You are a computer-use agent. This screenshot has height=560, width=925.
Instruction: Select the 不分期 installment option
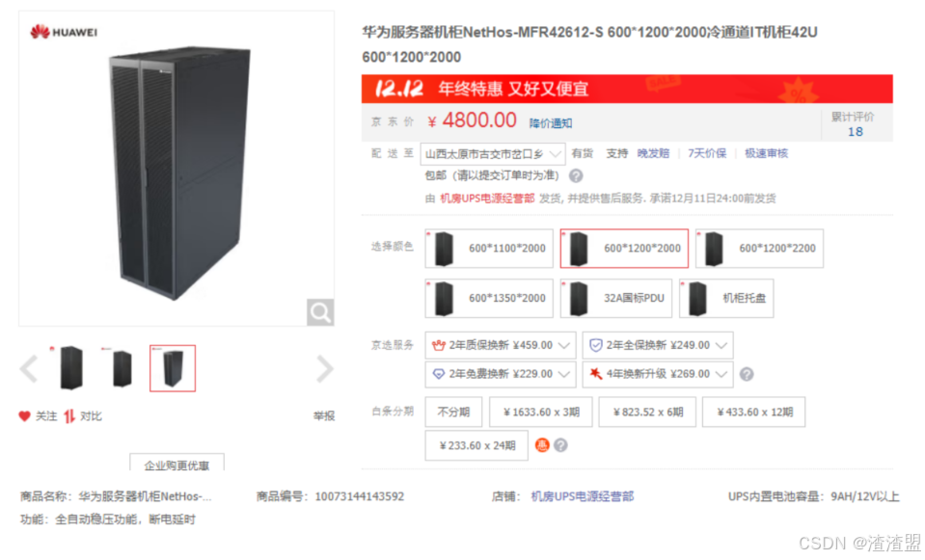[x=453, y=412]
